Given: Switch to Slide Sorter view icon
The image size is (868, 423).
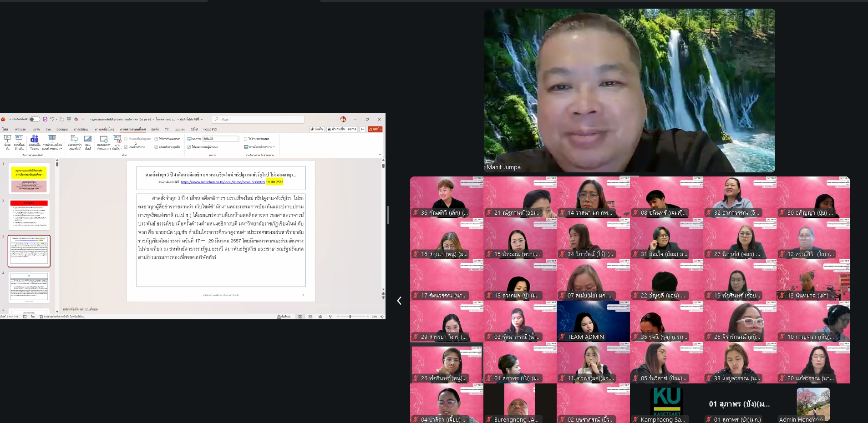Looking at the screenshot, I should (x=310, y=317).
